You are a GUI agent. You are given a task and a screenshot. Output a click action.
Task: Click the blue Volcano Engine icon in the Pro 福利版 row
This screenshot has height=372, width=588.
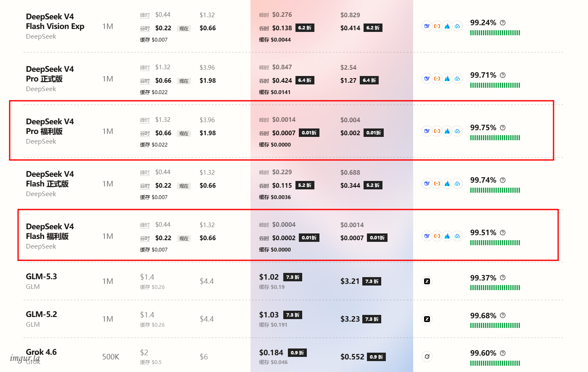(447, 131)
